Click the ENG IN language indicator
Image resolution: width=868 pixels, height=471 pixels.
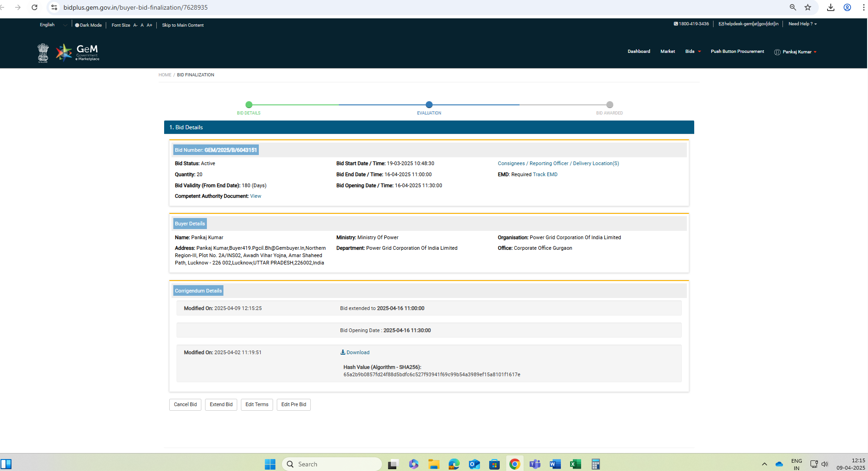tap(797, 464)
